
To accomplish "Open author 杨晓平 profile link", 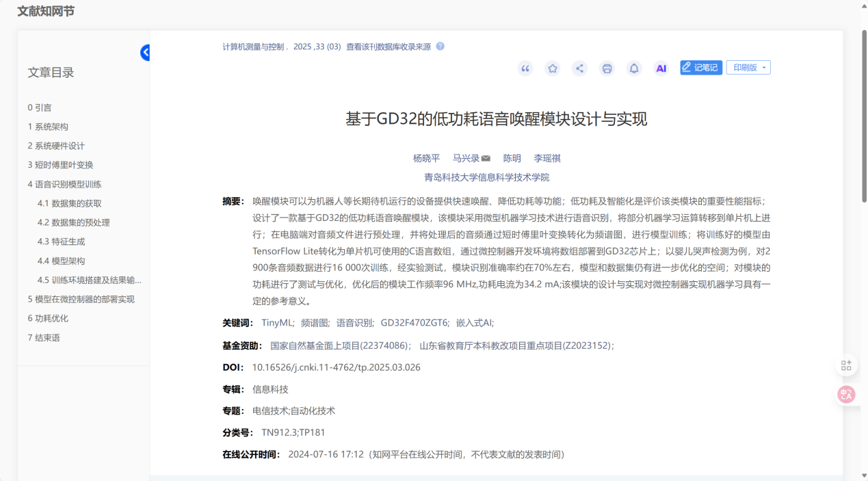I will click(x=426, y=159).
